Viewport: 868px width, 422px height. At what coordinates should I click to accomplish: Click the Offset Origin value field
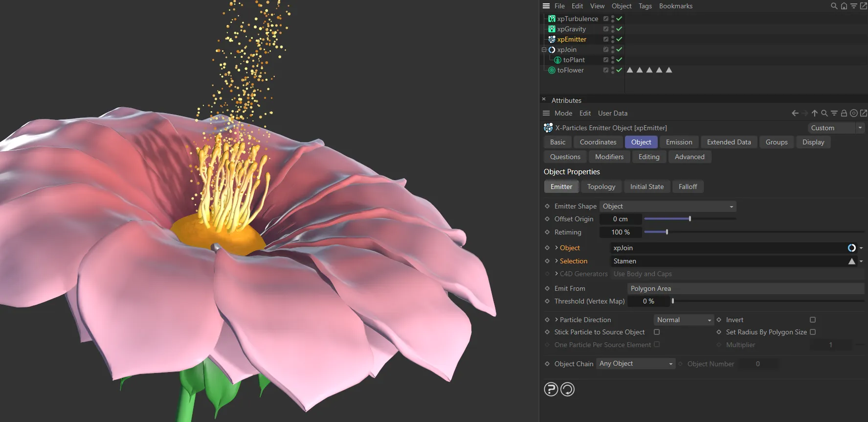(x=621, y=219)
